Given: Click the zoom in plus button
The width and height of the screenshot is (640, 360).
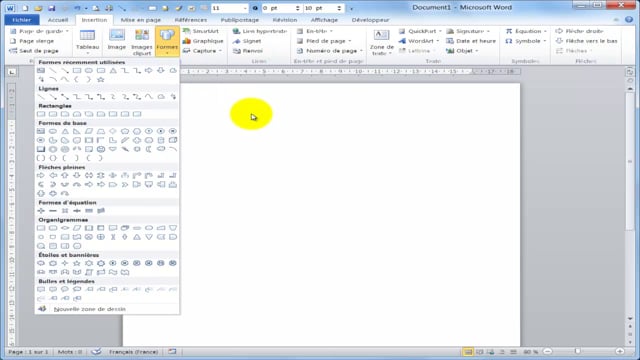Looking at the screenshot, I should 620,351.
